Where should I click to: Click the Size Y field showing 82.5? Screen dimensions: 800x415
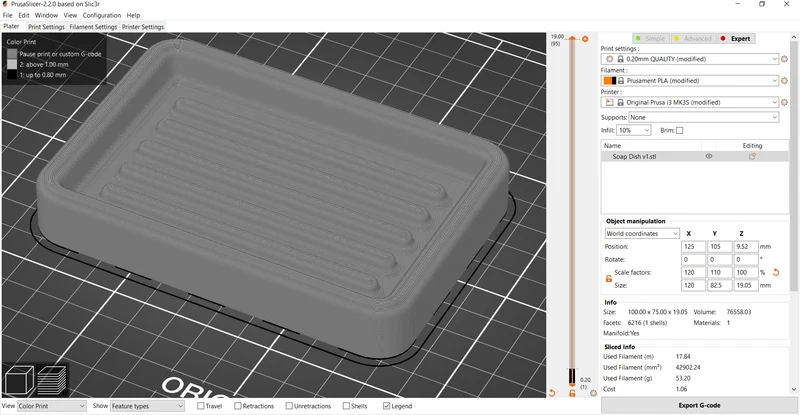(719, 286)
